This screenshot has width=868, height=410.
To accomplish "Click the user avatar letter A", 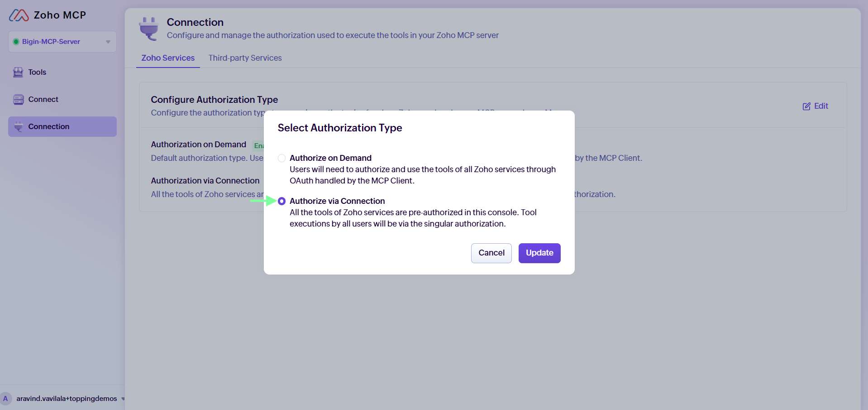I will point(6,399).
